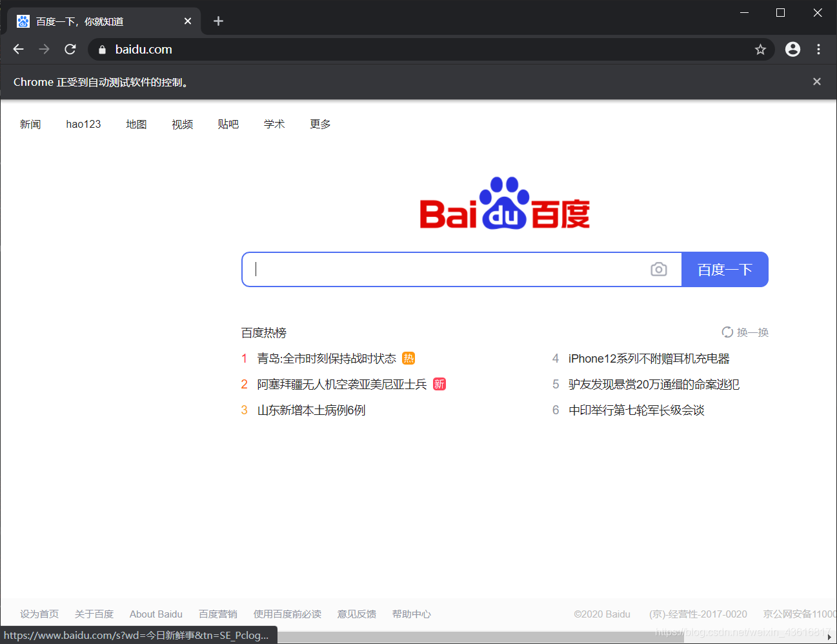Open hot topic 山东新增本土病例6例
This screenshot has height=644, width=837.
311,410
